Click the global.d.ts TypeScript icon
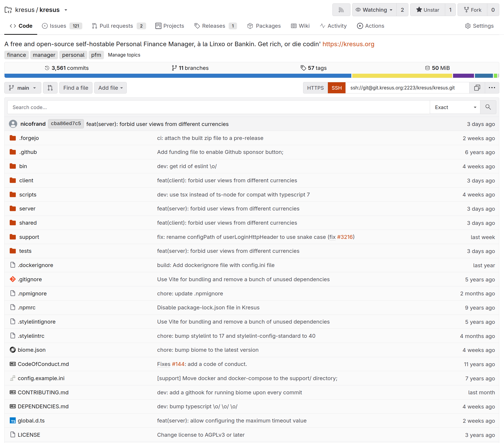Screen dimensions: 504x443 click(13, 420)
